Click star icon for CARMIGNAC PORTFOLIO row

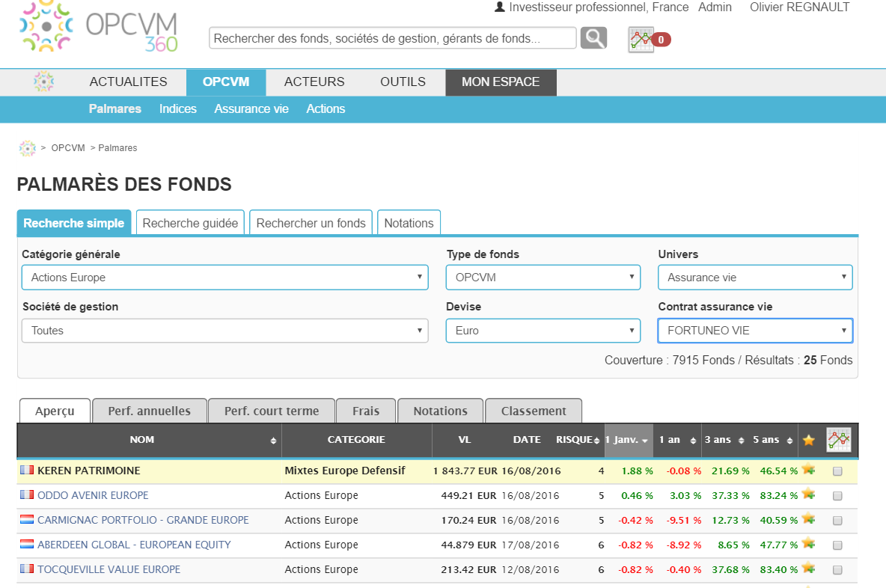(809, 518)
